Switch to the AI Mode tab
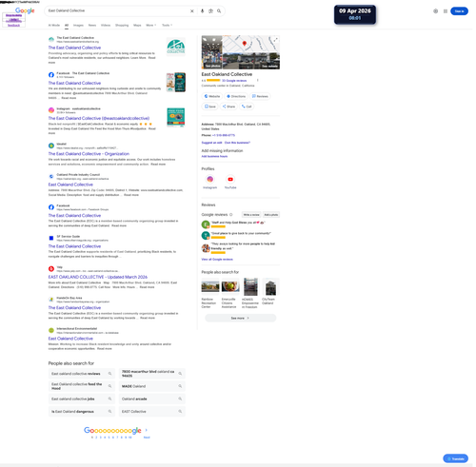Image resolution: width=476 pixels, height=467 pixels. click(x=54, y=25)
